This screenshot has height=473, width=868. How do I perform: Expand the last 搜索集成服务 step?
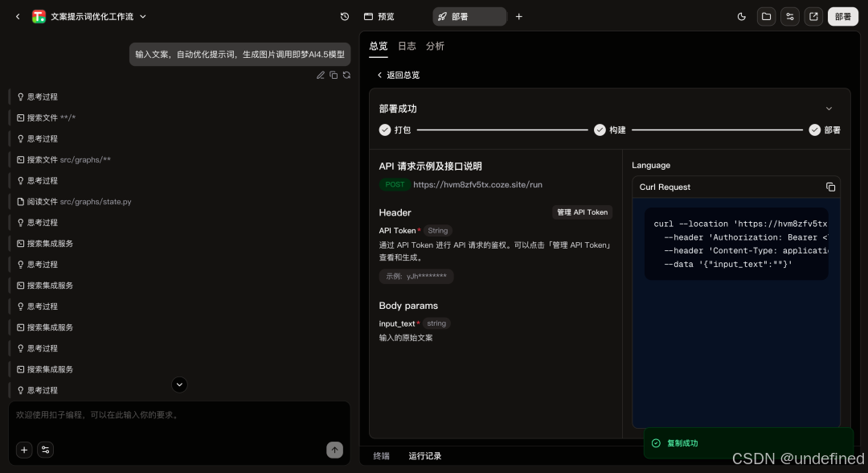[x=45, y=369]
